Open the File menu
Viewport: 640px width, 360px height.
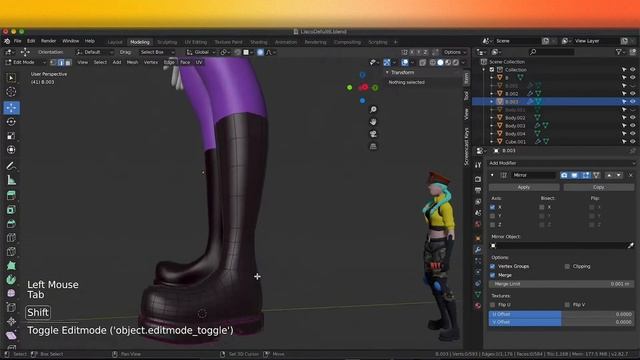tap(18, 41)
